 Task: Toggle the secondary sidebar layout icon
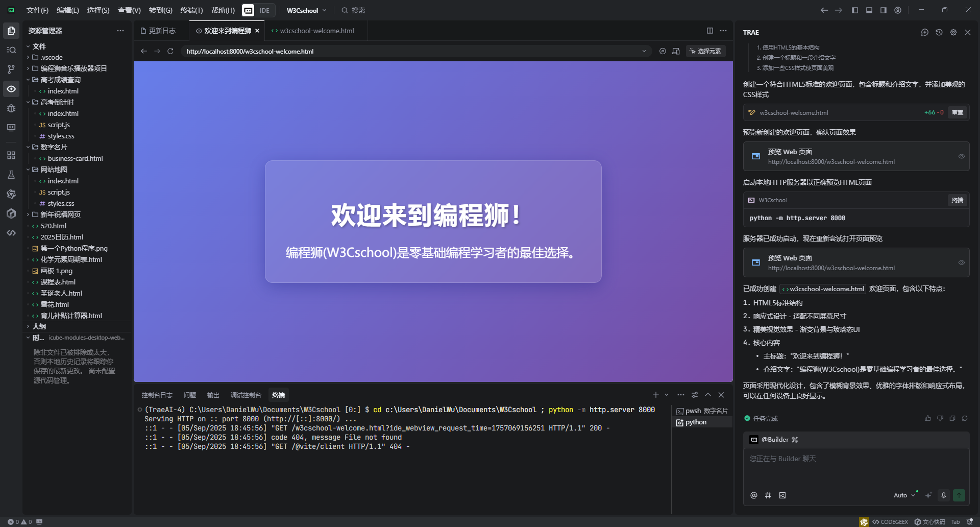coord(884,10)
